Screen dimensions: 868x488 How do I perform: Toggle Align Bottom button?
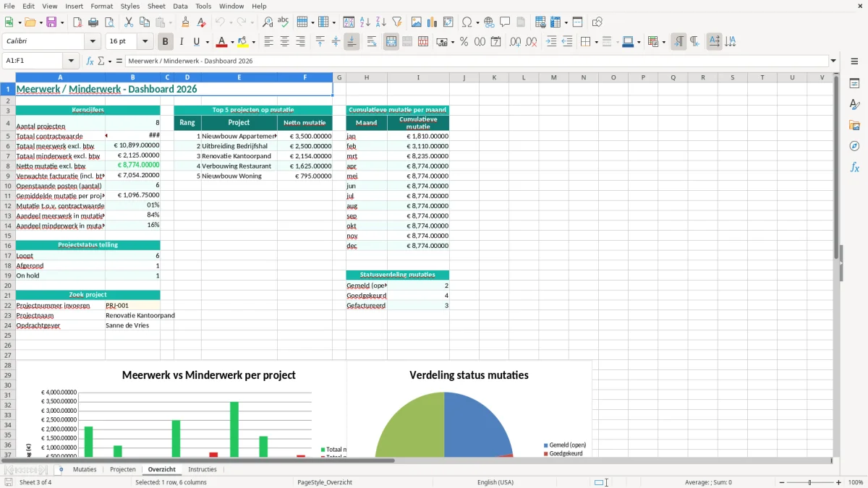pos(352,42)
